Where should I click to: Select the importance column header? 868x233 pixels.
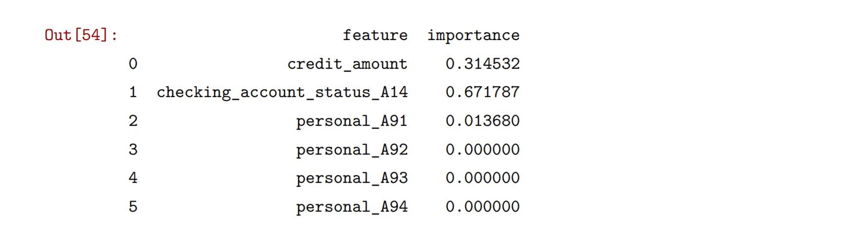tap(474, 36)
